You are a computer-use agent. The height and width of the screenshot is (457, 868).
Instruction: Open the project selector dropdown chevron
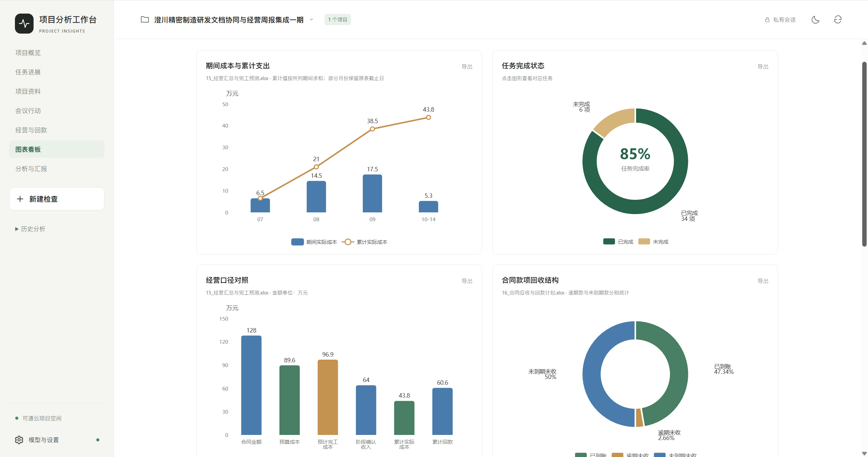click(311, 20)
